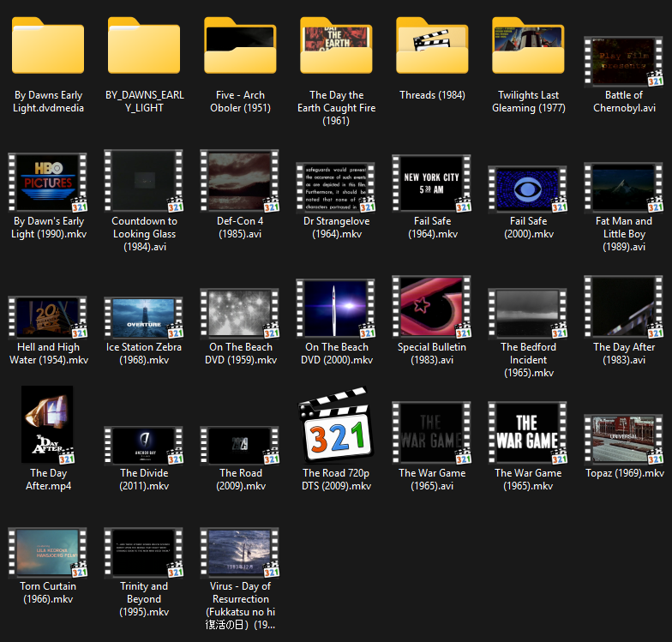Select Hell and High Water (1954).mkv thumbnail

[48, 317]
